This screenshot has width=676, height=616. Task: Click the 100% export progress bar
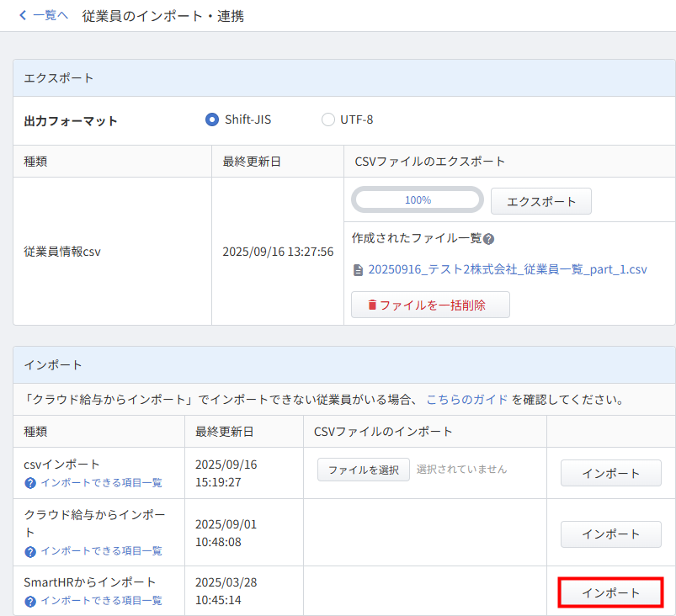coord(418,200)
